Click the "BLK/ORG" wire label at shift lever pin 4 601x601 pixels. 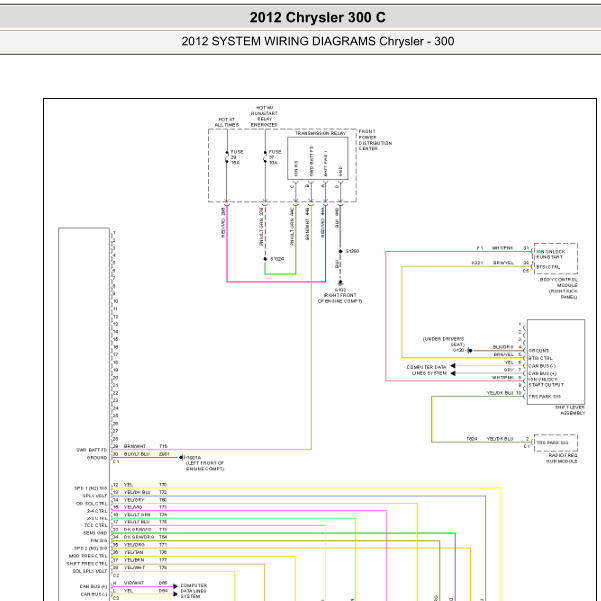(x=503, y=347)
